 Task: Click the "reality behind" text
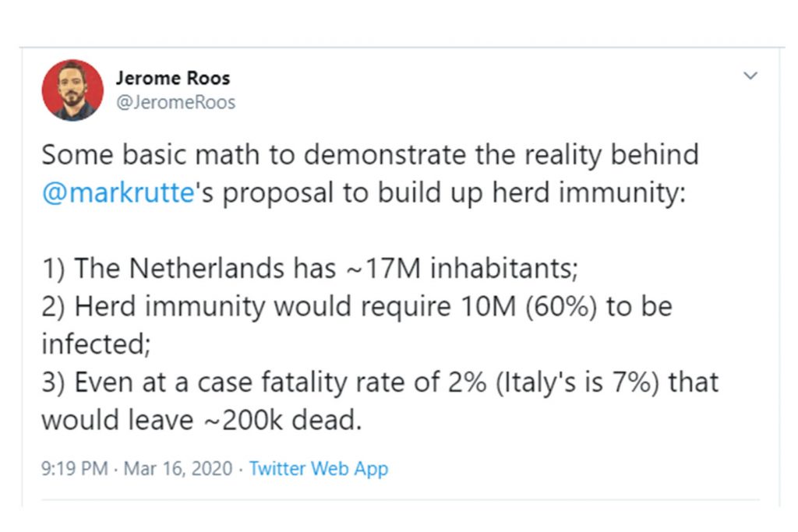click(x=610, y=154)
